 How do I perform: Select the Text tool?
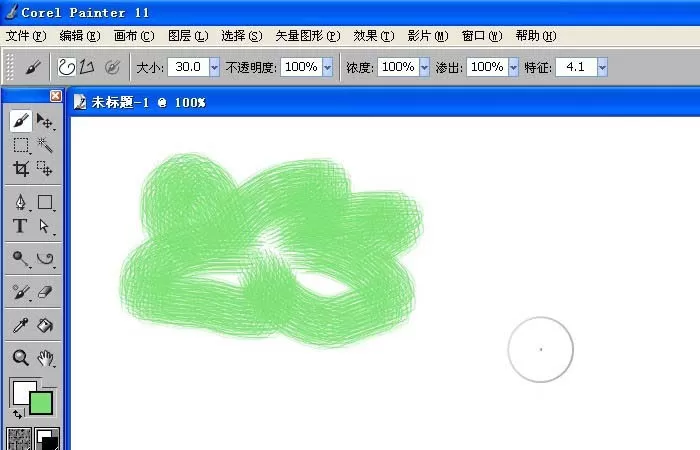pos(20,226)
